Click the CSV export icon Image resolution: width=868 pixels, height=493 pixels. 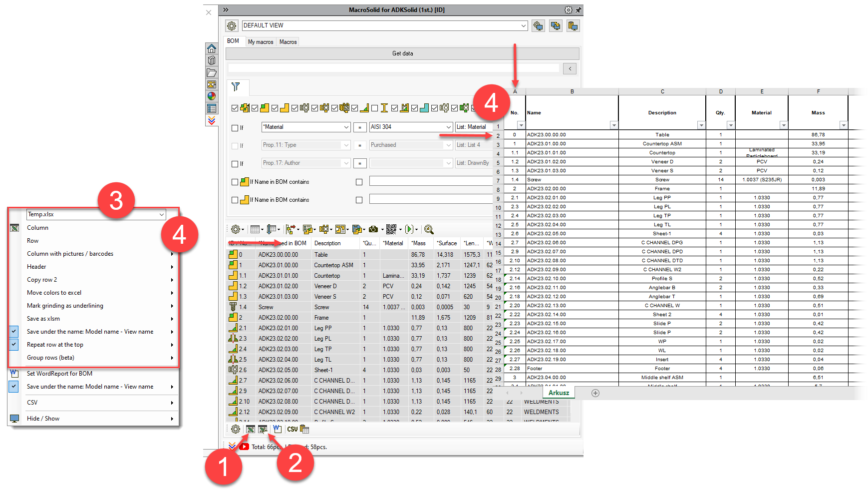tap(292, 429)
